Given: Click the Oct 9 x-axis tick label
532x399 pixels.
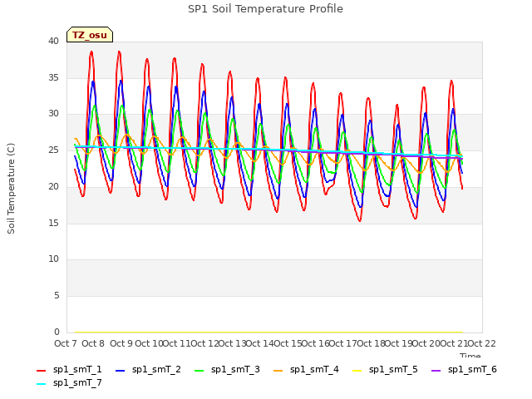Looking at the screenshot, I should [x=121, y=343].
